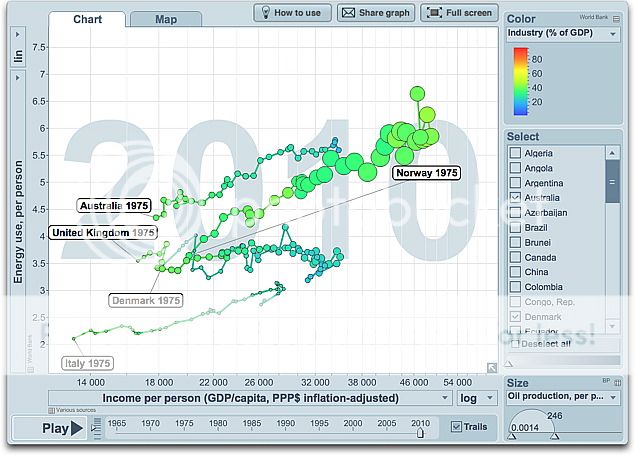Open the X-axis log scale dropdown
The image size is (635, 456).
(x=477, y=398)
